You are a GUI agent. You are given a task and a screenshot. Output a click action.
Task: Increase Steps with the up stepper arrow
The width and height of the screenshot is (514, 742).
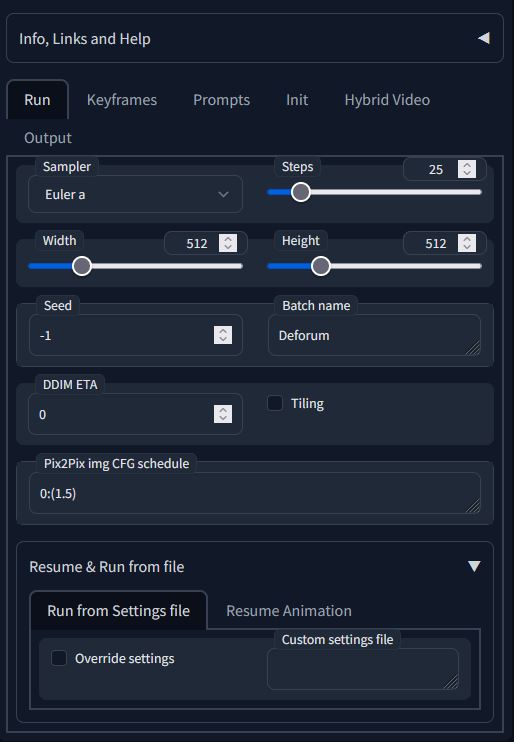pyautogui.click(x=467, y=165)
